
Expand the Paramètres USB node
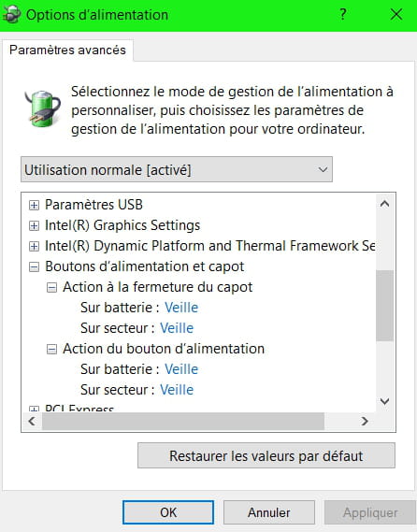pos(34,206)
